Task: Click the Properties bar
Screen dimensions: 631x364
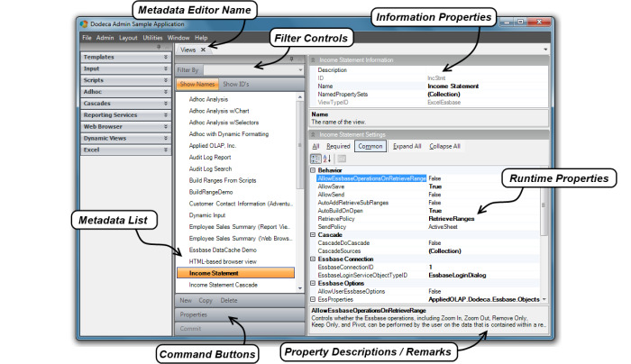Action: 240,314
